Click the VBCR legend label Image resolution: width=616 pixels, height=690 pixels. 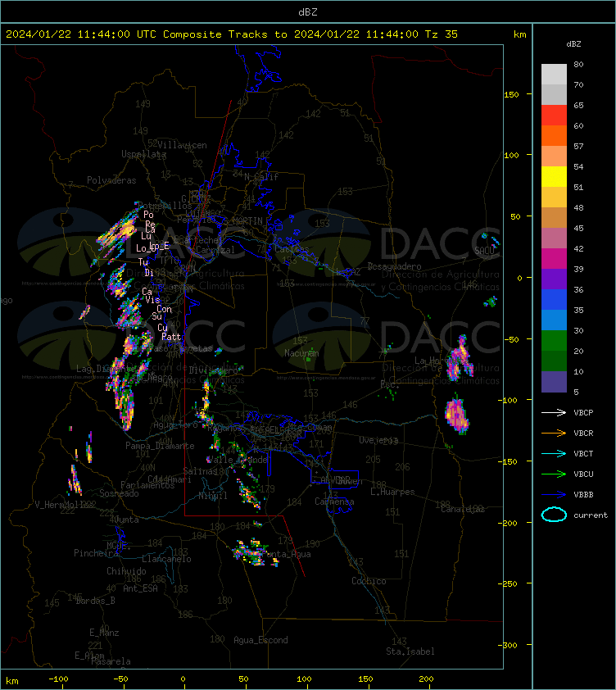pyautogui.click(x=583, y=433)
